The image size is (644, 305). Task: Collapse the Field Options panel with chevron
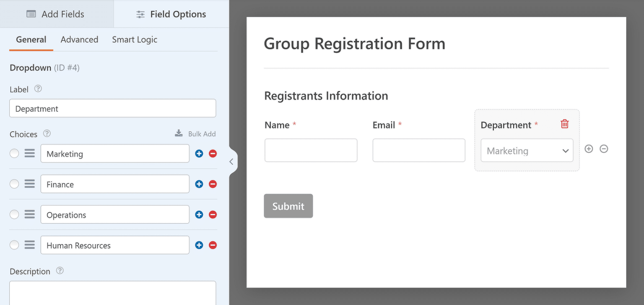pos(231,161)
